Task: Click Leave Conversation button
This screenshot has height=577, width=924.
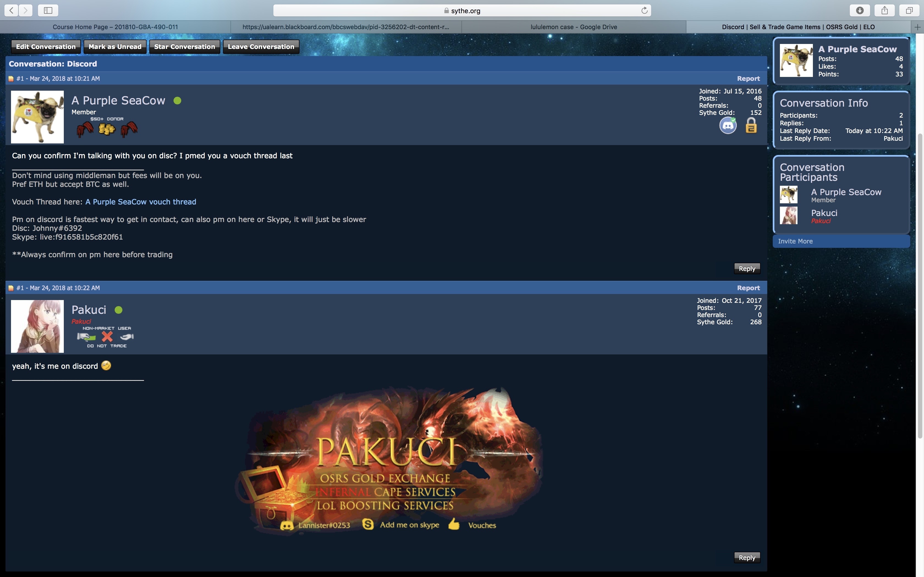Action: [261, 46]
